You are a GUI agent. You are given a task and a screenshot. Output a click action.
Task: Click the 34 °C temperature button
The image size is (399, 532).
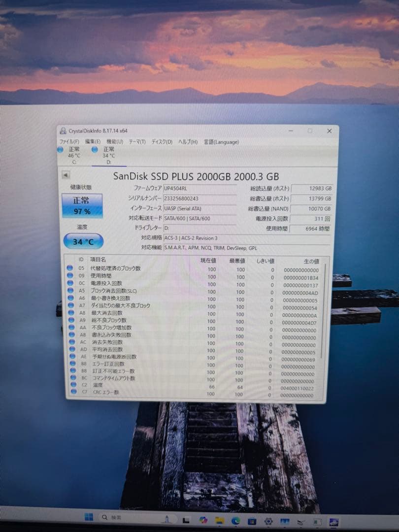[x=83, y=241]
